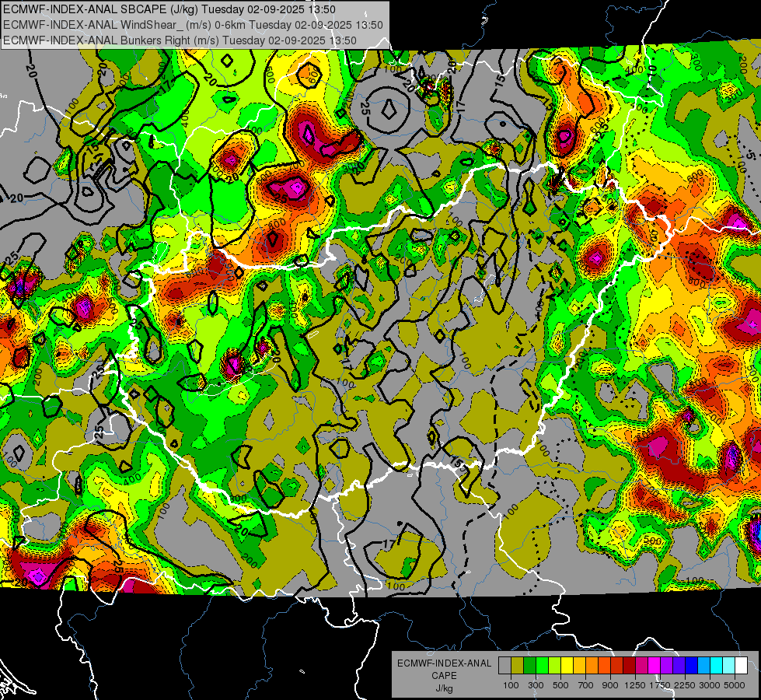Pick the cyan 3000 J/kg swatch
This screenshot has width=761, height=700.
tap(717, 666)
